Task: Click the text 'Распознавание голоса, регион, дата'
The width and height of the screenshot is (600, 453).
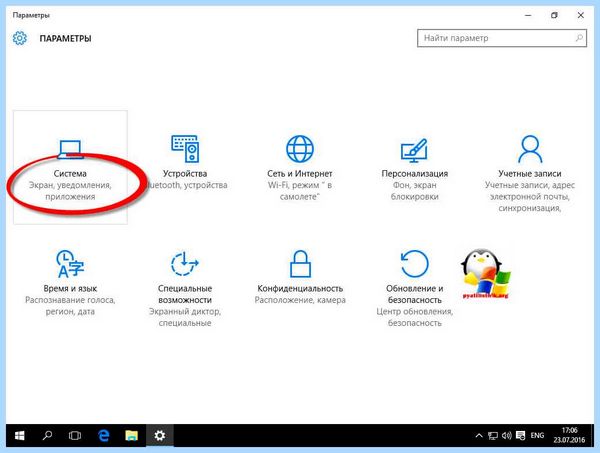Action: [70, 306]
